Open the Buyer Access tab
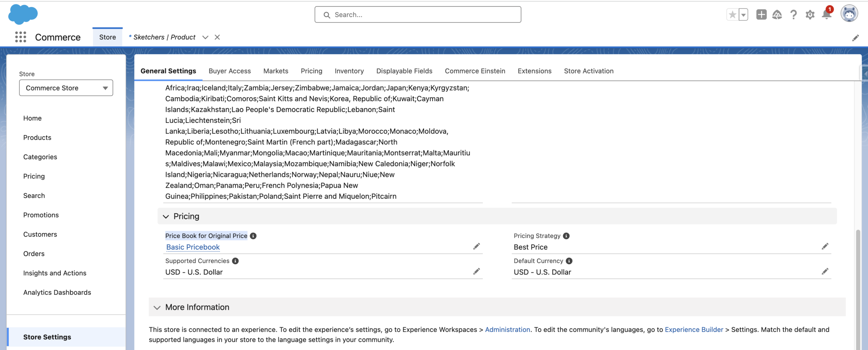 click(x=229, y=71)
